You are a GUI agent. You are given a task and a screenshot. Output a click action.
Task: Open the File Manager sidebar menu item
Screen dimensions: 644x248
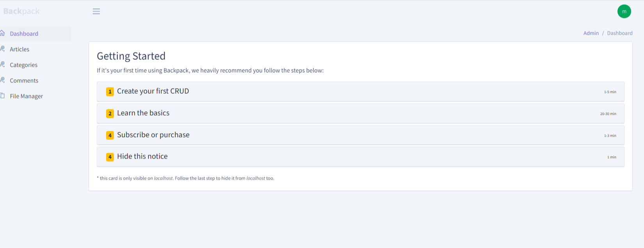(27, 96)
